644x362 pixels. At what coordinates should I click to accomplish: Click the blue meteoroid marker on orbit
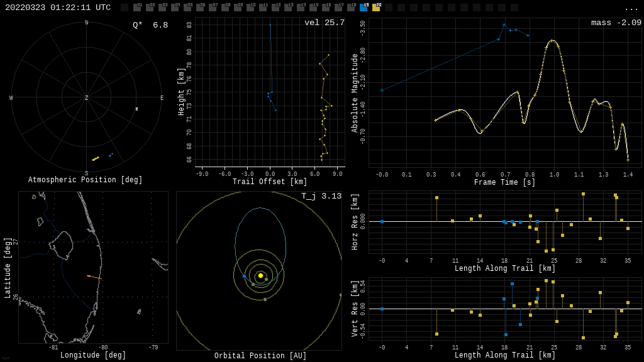(245, 277)
